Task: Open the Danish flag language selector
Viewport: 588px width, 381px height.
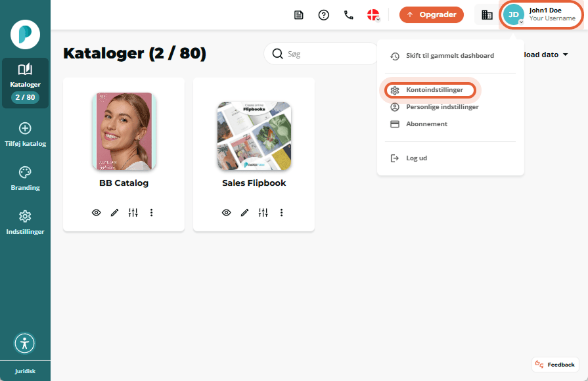Action: (374, 15)
